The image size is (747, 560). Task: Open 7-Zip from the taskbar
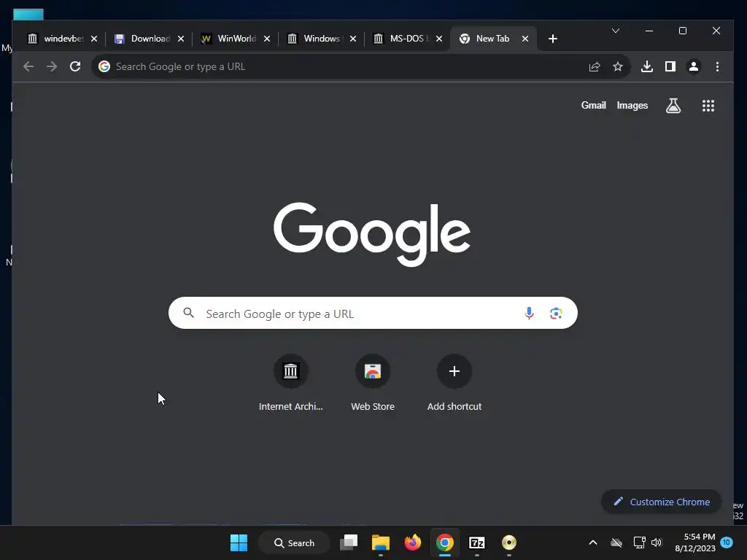477,542
